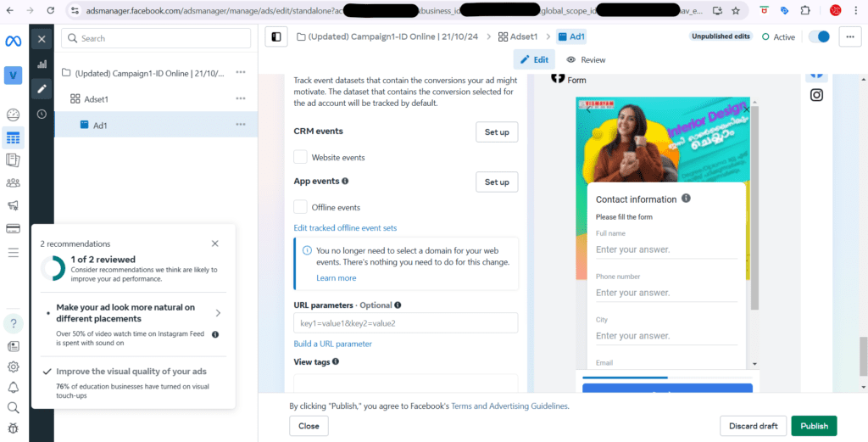Open the advertising megaphone icon
Viewport: 868px width, 442px height.
tap(14, 205)
